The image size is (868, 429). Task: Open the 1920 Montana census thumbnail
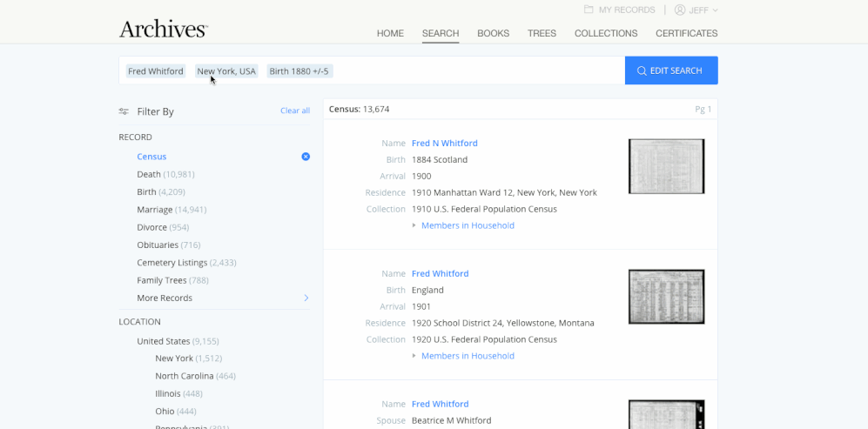click(x=667, y=297)
